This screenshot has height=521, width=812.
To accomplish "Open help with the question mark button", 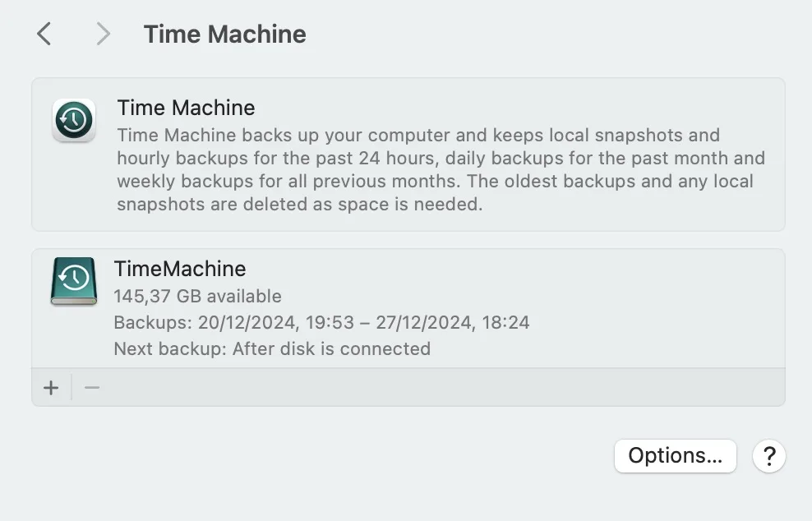I will tap(769, 456).
